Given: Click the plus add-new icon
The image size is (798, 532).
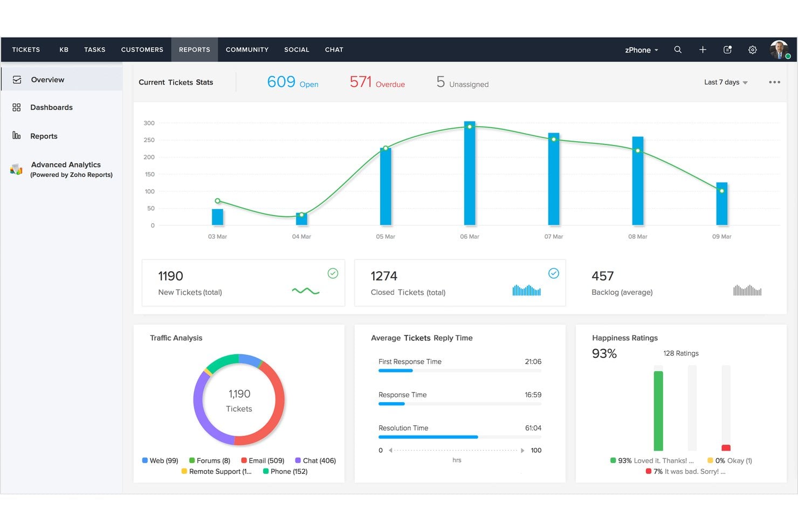Looking at the screenshot, I should click(703, 50).
